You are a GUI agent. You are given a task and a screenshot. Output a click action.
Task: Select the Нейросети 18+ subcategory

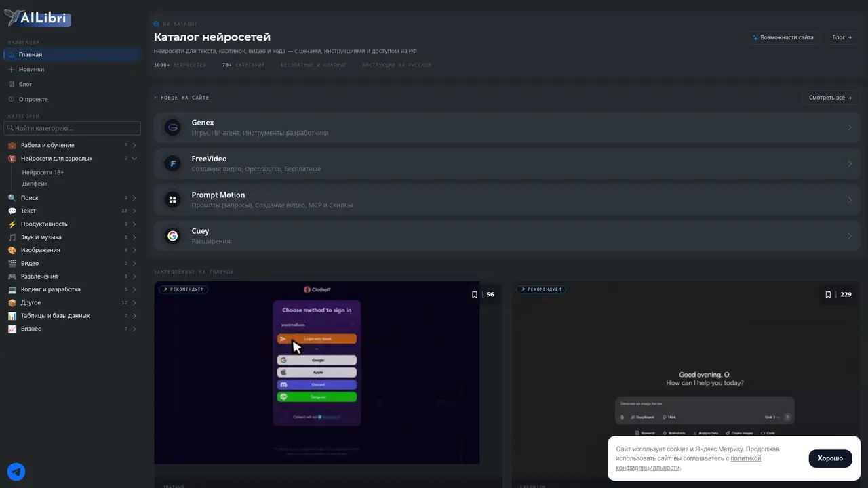click(43, 172)
